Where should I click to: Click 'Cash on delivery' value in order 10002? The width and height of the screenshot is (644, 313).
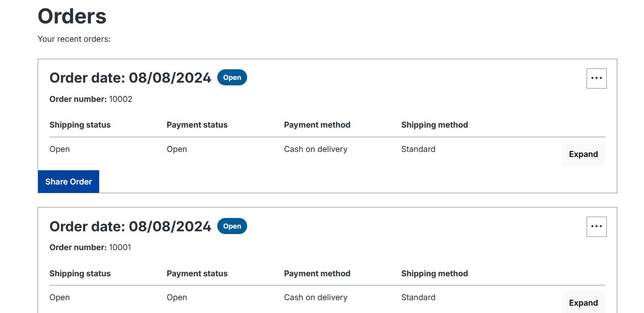coord(316,149)
